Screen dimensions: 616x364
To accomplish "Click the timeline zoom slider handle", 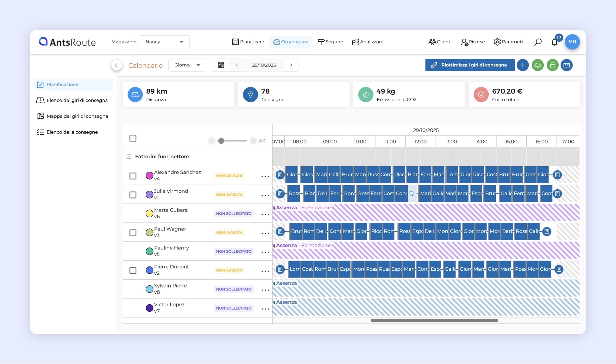I will click(221, 141).
